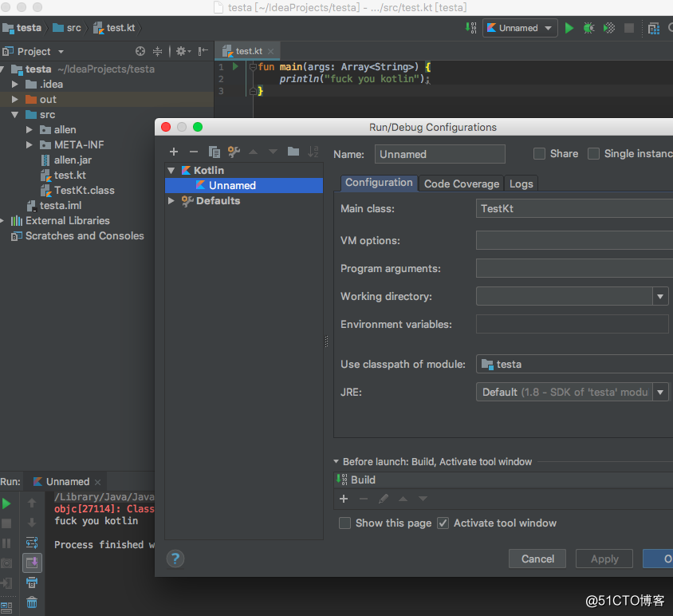The image size is (673, 616).
Task: Close the Unnamed Run panel tab
Action: [x=97, y=482]
